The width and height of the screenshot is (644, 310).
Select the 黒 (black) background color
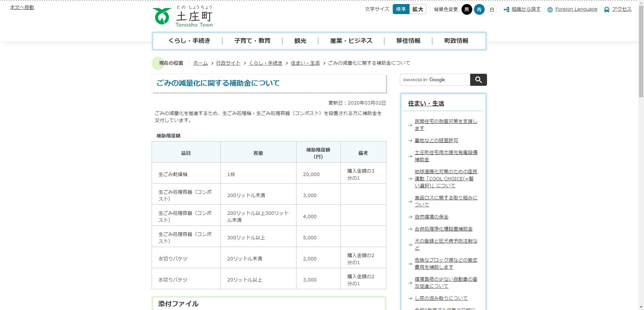click(x=467, y=10)
